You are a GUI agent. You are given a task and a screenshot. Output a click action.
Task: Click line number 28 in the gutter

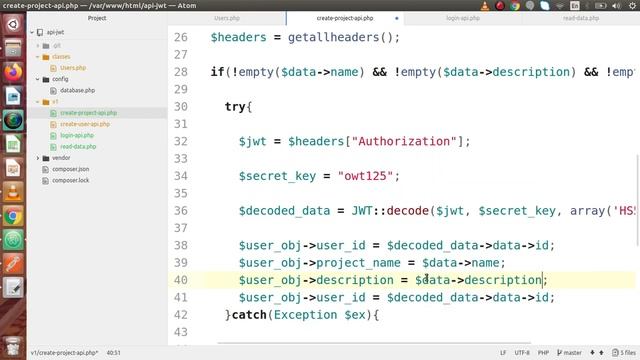coord(181,72)
